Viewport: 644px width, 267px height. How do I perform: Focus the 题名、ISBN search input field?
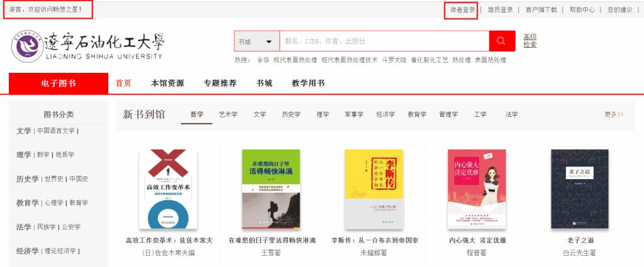384,41
